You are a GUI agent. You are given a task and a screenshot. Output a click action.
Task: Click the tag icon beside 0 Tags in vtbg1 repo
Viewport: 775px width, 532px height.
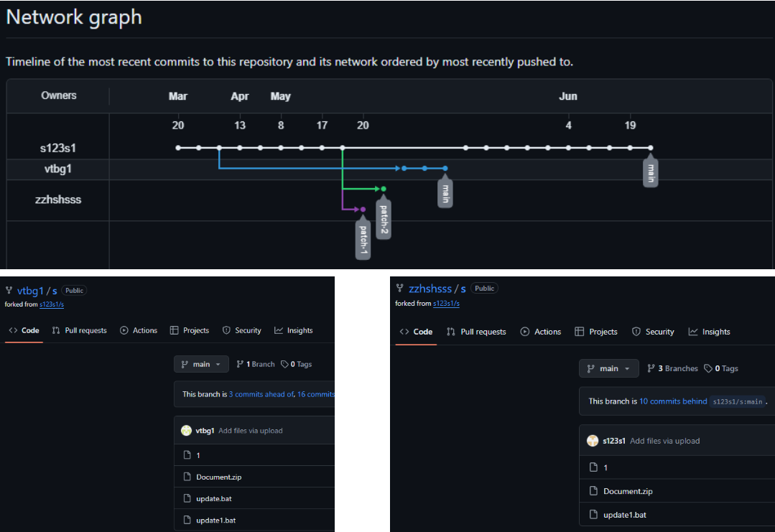coord(284,364)
